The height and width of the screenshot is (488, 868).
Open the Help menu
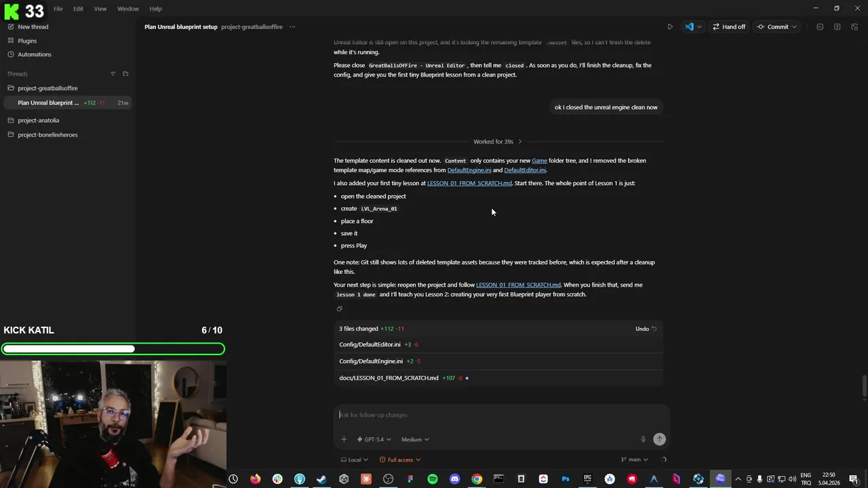tap(155, 9)
